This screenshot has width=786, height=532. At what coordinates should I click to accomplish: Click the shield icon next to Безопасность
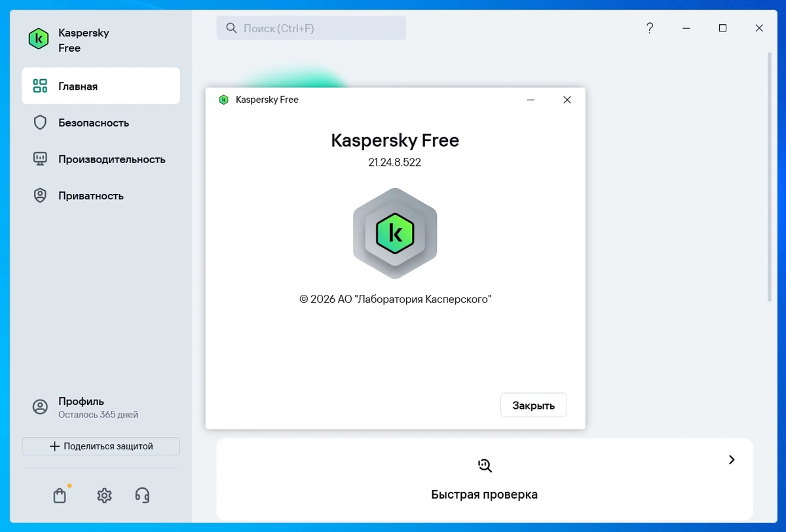point(40,123)
